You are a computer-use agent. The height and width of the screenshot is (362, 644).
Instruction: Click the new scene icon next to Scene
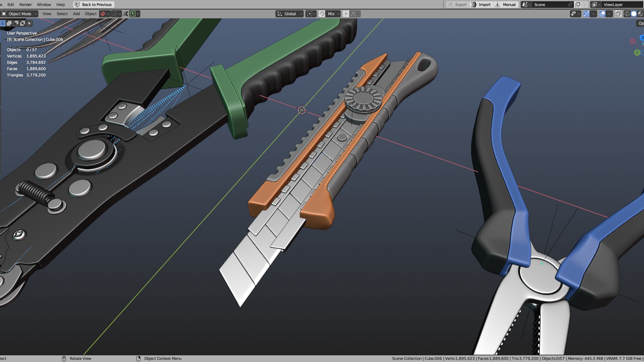tap(578, 5)
